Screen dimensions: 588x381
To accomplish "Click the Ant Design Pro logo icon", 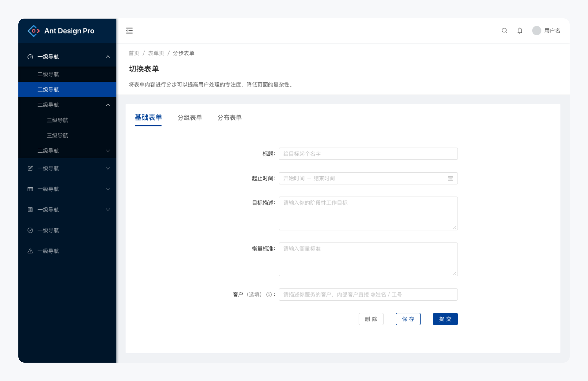I will click(x=34, y=31).
